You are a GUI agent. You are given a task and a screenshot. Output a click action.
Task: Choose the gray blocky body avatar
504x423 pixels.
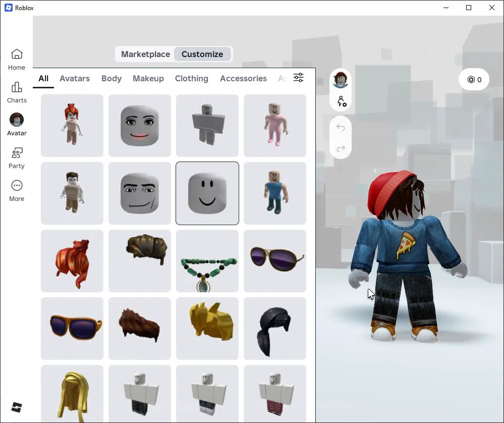pyautogui.click(x=207, y=126)
